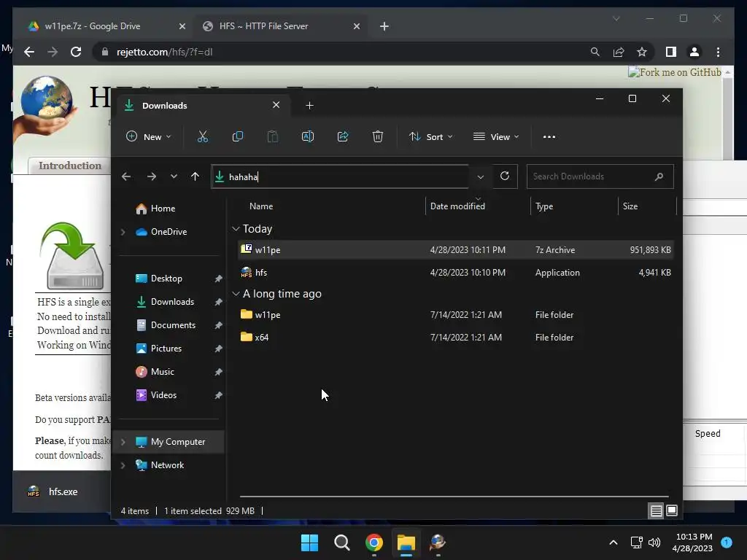Go up one folder level in Explorer
747x560 pixels.
pyautogui.click(x=195, y=176)
